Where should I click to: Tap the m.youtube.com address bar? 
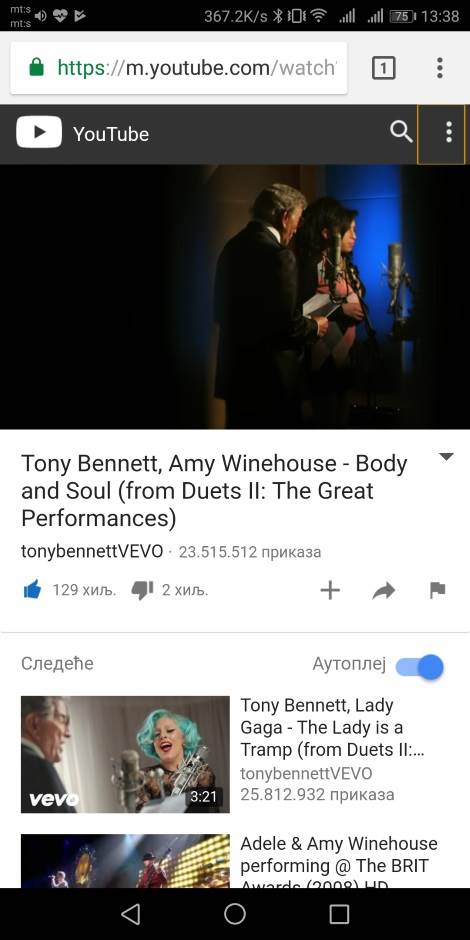(179, 68)
